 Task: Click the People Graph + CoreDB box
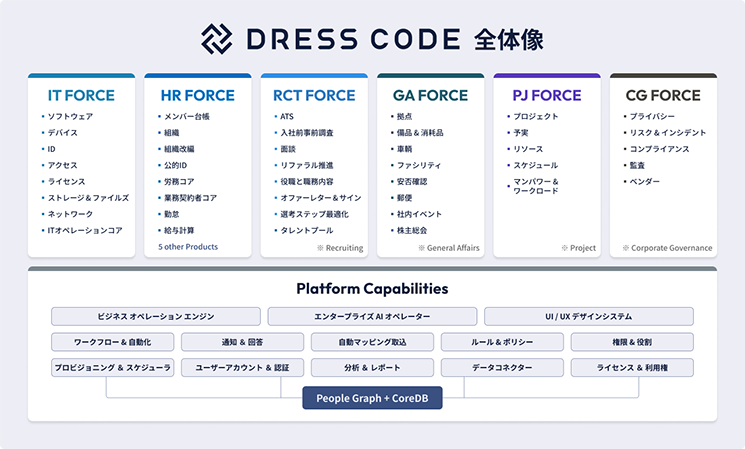coord(372,398)
